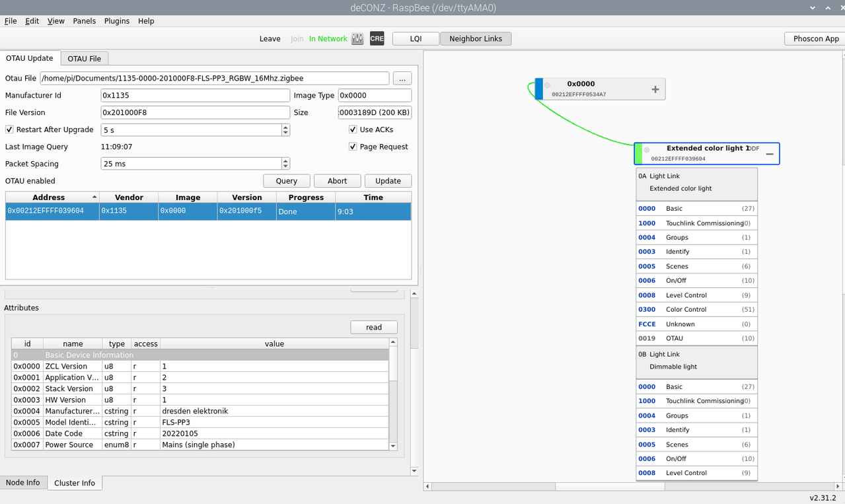
Task: Click the browse button next to Otau File
Action: click(x=402, y=78)
